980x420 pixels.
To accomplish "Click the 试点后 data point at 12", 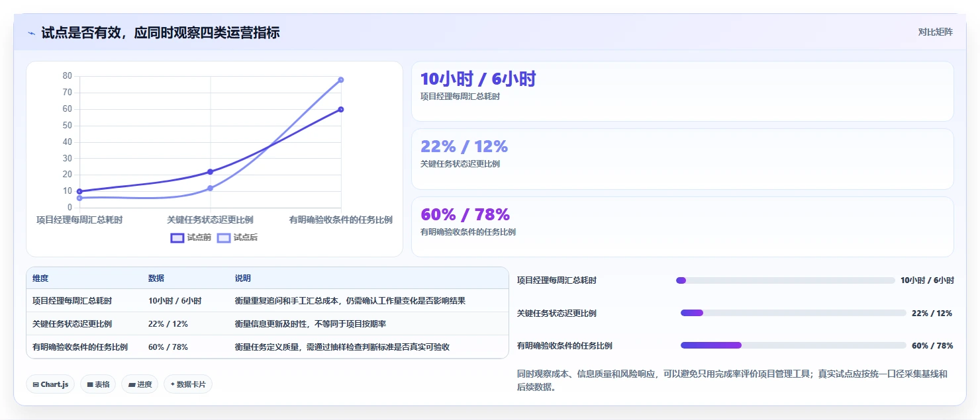I will 210,189.
